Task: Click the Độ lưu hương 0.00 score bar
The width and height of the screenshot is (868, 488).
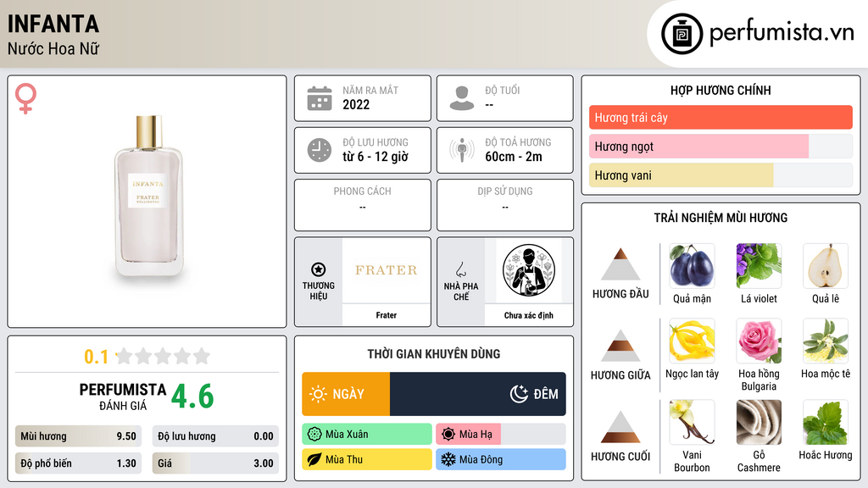Action: coord(215,436)
